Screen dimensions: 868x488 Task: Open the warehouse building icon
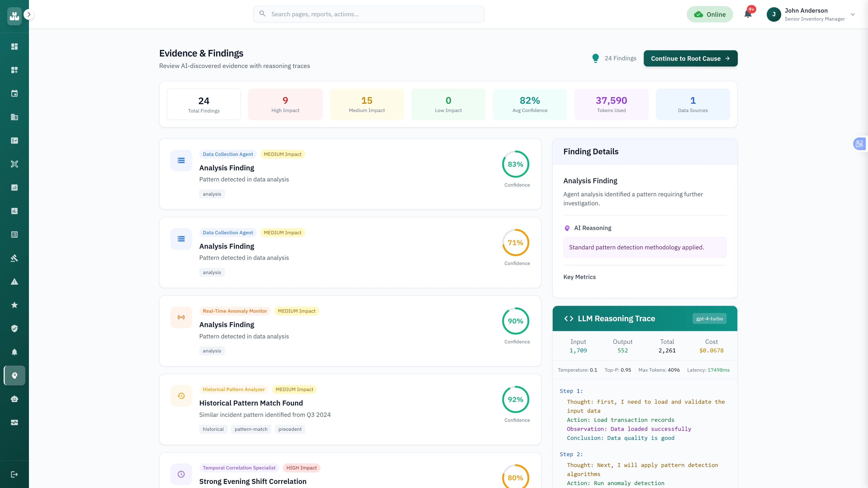pos(14,117)
